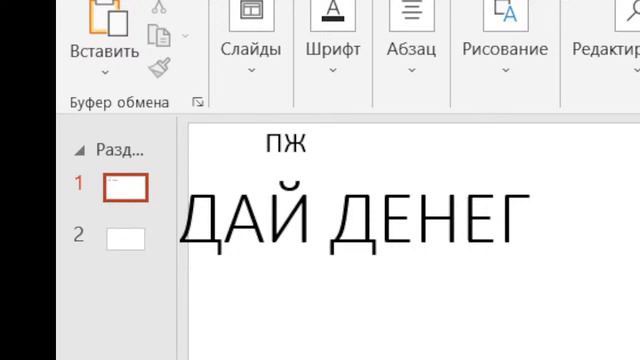This screenshot has height=360, width=640.
Task: Click the ДАЙ ДЕНЕГ title text
Action: [x=355, y=218]
